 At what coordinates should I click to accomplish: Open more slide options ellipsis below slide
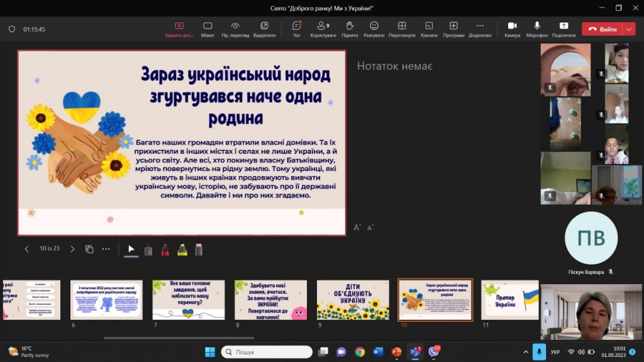(106, 250)
